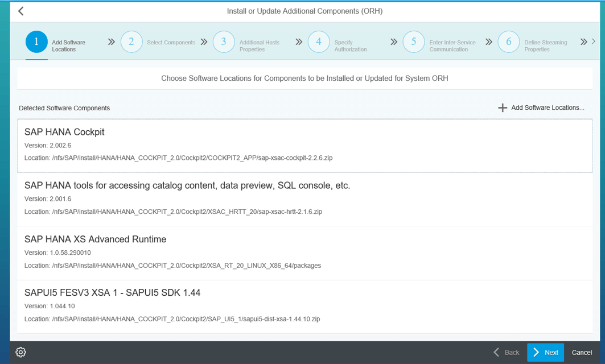This screenshot has height=364, width=605.
Task: Click Version: 2.002.6 text
Action: pyautogui.click(x=48, y=146)
